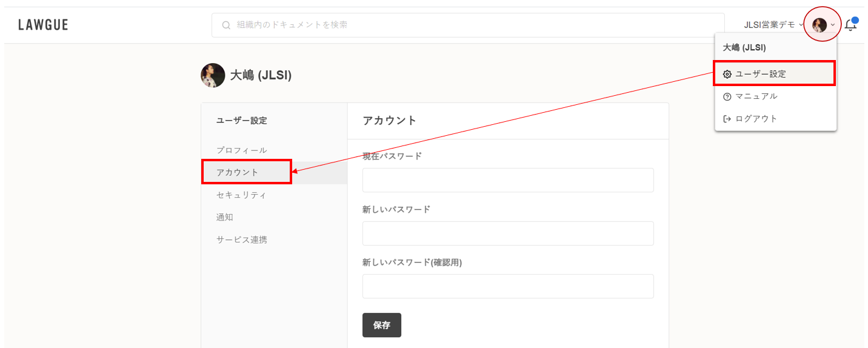Switch to the セキュリティ section

coord(241,195)
